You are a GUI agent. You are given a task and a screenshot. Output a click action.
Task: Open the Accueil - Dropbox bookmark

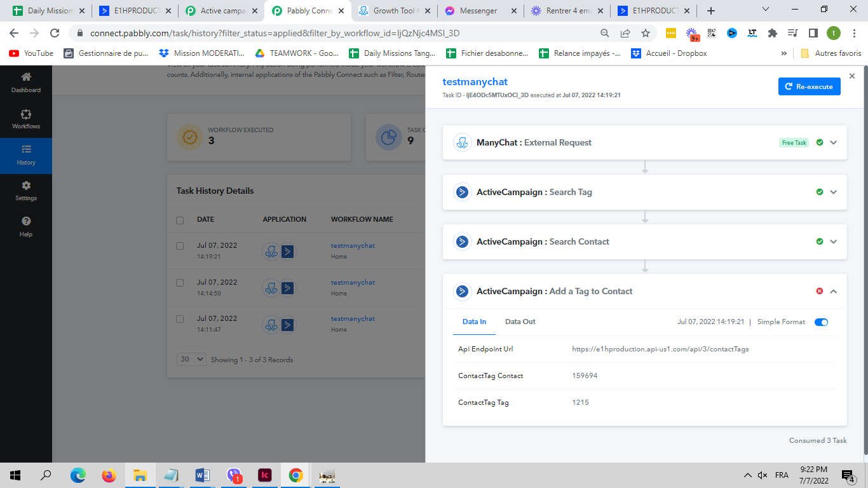click(x=669, y=53)
